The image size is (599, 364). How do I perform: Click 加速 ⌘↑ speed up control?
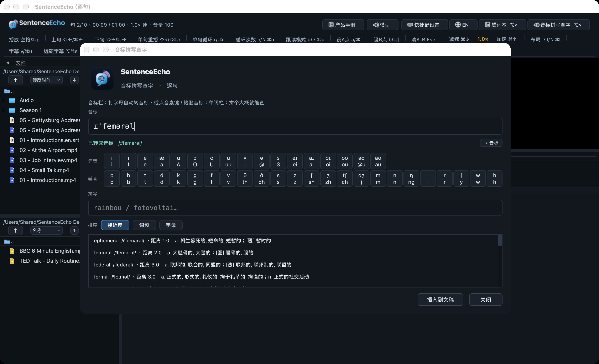[506, 39]
